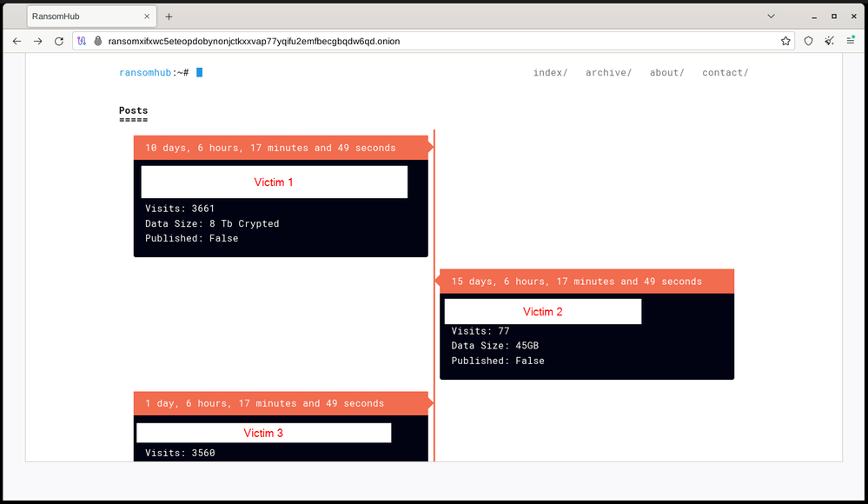Open the archive/ navigation link
868x504 pixels.
(608, 72)
